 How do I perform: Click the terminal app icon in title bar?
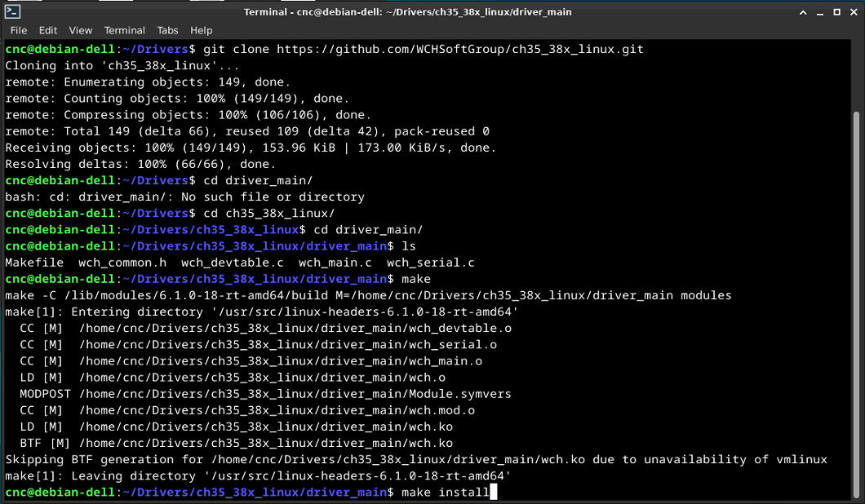pyautogui.click(x=12, y=11)
